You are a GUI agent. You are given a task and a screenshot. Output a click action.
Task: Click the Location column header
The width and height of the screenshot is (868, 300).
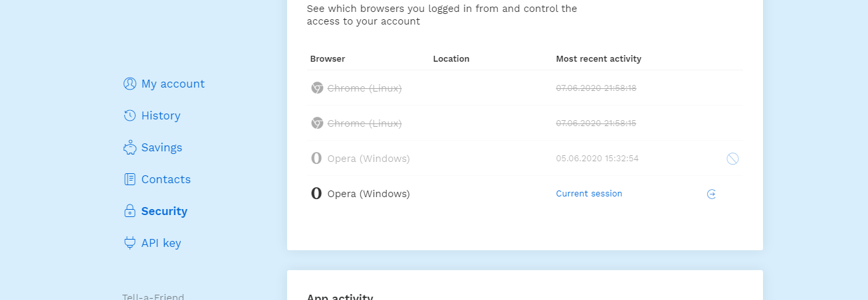(451, 59)
